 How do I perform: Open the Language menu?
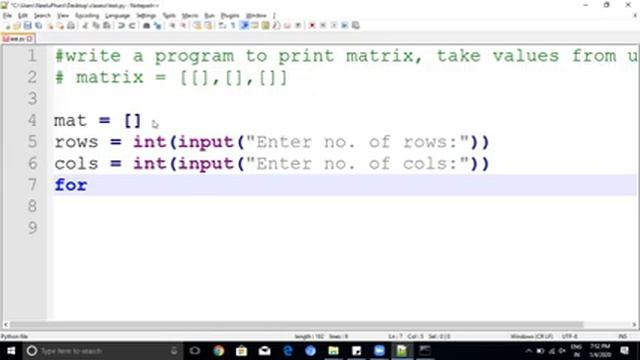click(x=117, y=16)
